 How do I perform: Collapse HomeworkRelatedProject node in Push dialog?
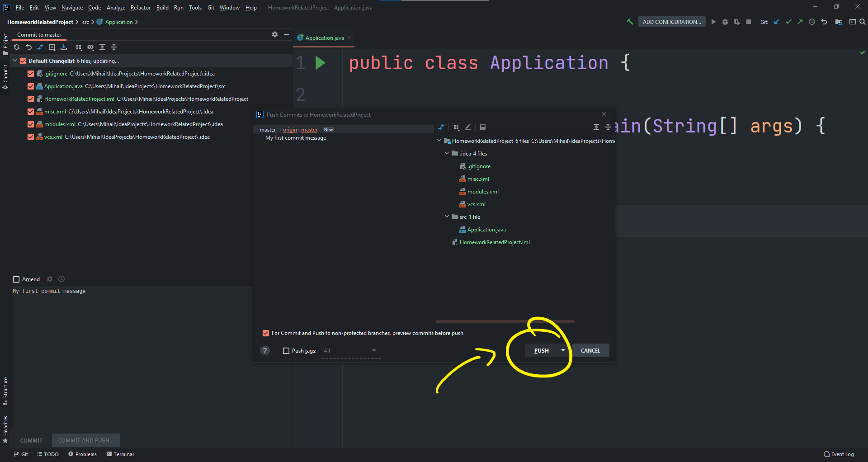[439, 141]
